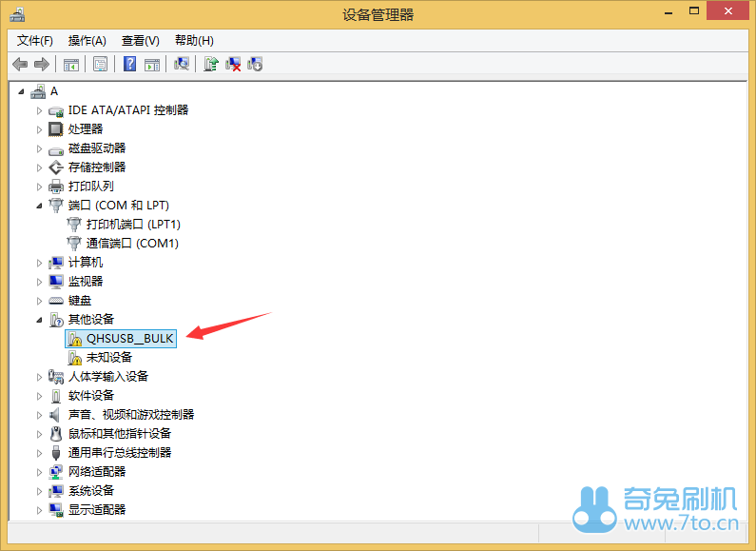
Task: Click the ports category connector icon
Action: click(56, 206)
